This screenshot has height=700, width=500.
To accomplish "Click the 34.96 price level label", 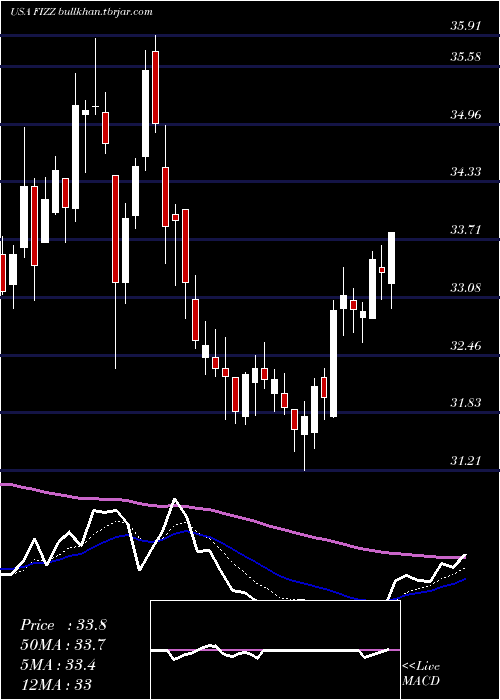I will [x=466, y=115].
